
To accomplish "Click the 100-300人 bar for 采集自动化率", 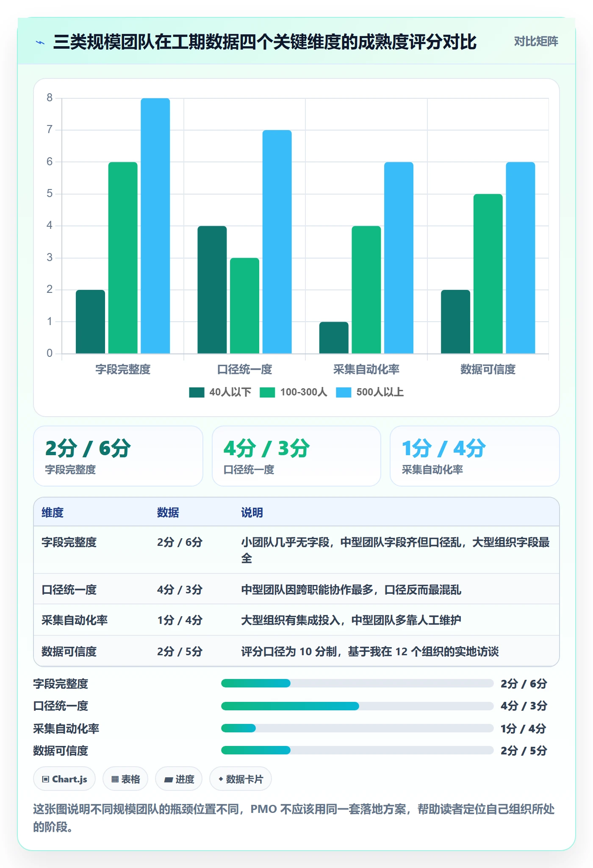I will [x=366, y=290].
